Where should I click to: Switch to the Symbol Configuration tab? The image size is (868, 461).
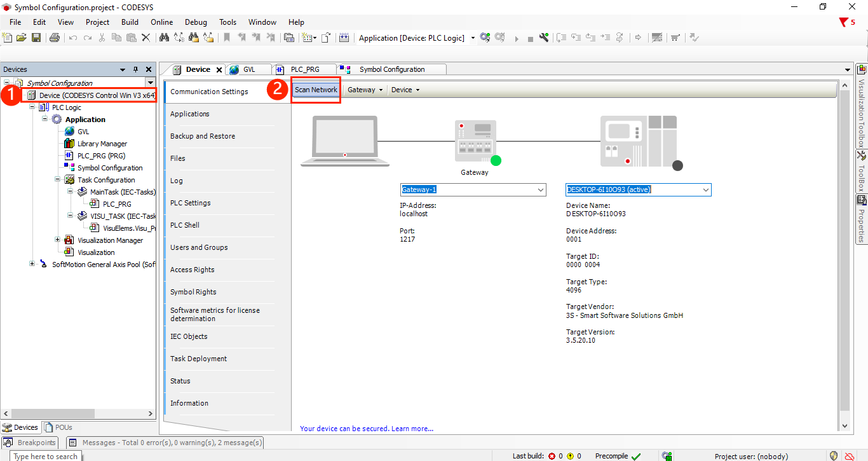(x=391, y=69)
